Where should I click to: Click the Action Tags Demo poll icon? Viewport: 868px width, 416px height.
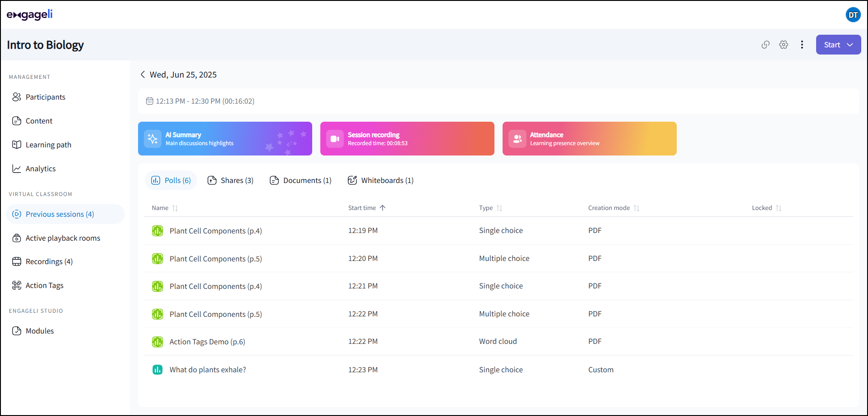[157, 342]
